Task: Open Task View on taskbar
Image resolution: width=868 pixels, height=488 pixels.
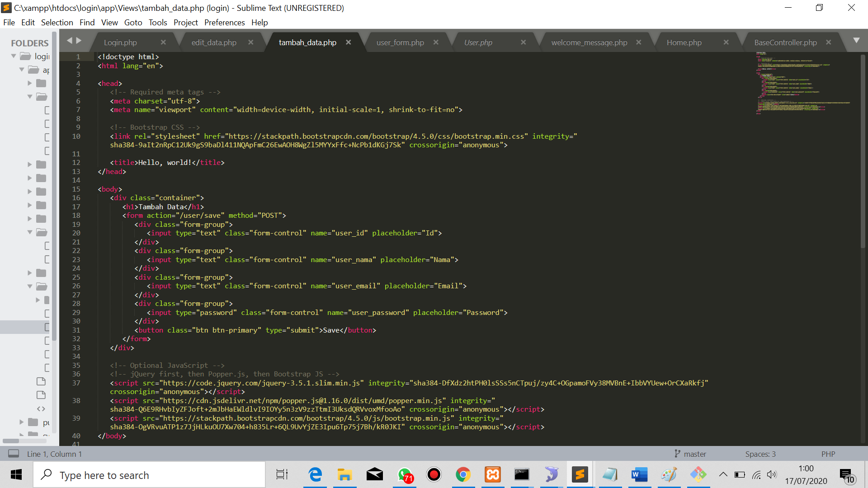Action: pyautogui.click(x=282, y=475)
